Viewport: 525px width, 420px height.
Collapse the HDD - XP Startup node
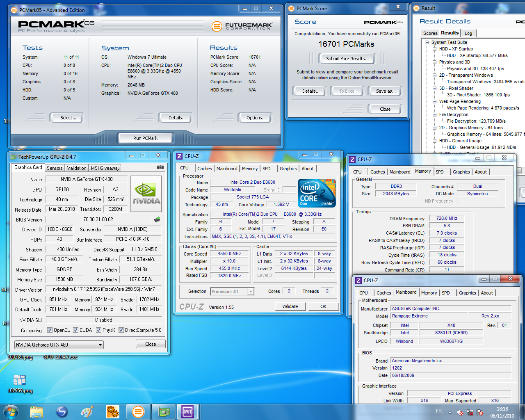(x=435, y=49)
